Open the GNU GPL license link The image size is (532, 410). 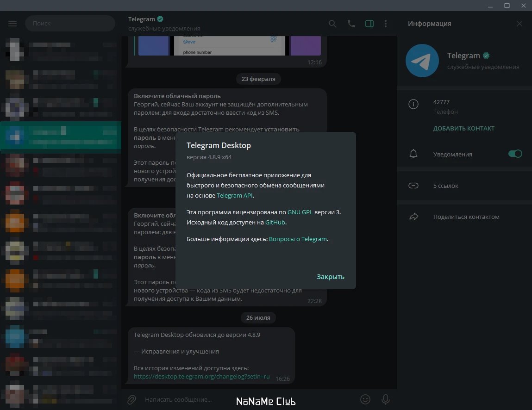300,212
